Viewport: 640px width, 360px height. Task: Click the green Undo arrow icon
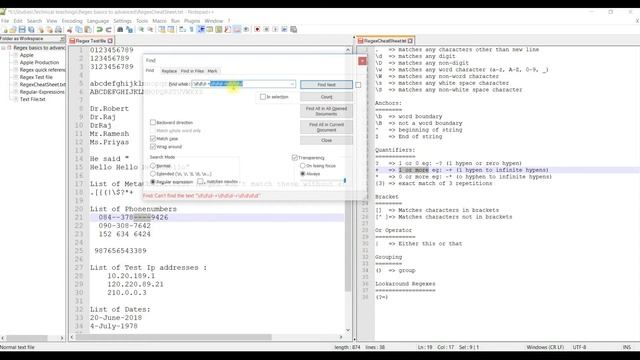click(x=99, y=29)
